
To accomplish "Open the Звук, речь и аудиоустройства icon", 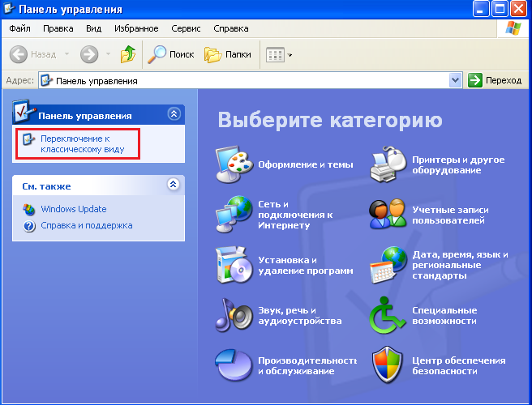I will pos(234,315).
